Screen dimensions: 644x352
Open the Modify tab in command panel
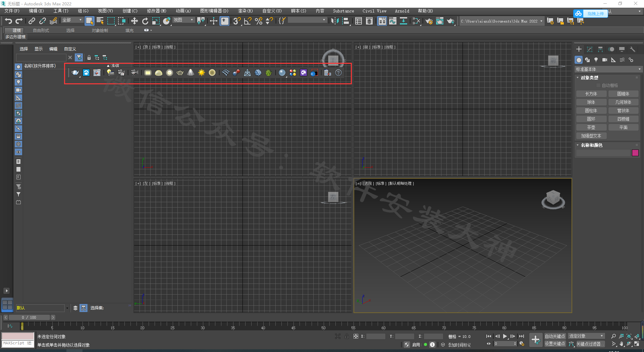tap(590, 49)
